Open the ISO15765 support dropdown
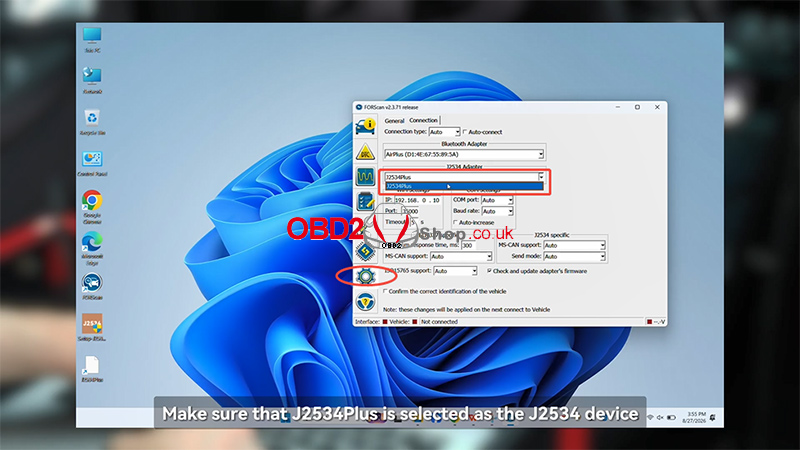Screen dimensions: 800x450 [455, 271]
